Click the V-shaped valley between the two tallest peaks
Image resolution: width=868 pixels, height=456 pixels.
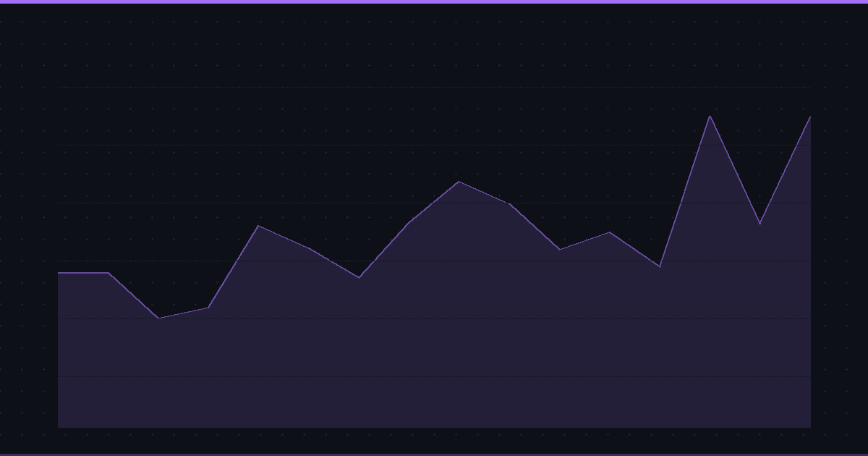759,224
